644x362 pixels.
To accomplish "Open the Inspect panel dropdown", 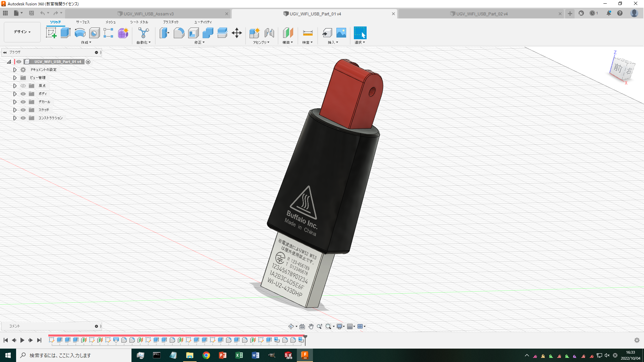I will point(308,43).
